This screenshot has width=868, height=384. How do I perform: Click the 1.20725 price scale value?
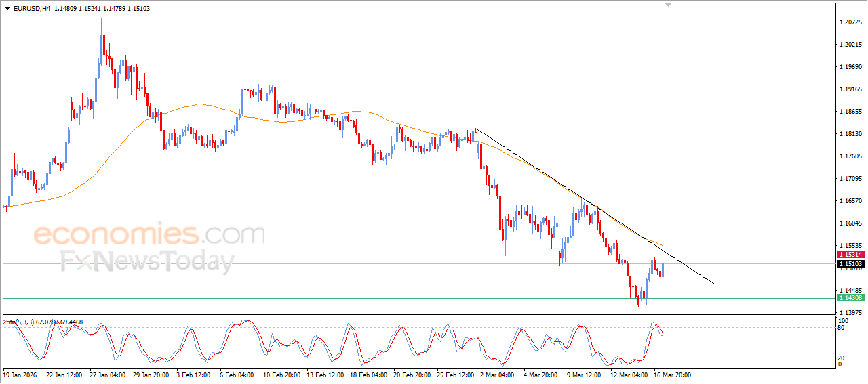click(x=850, y=22)
